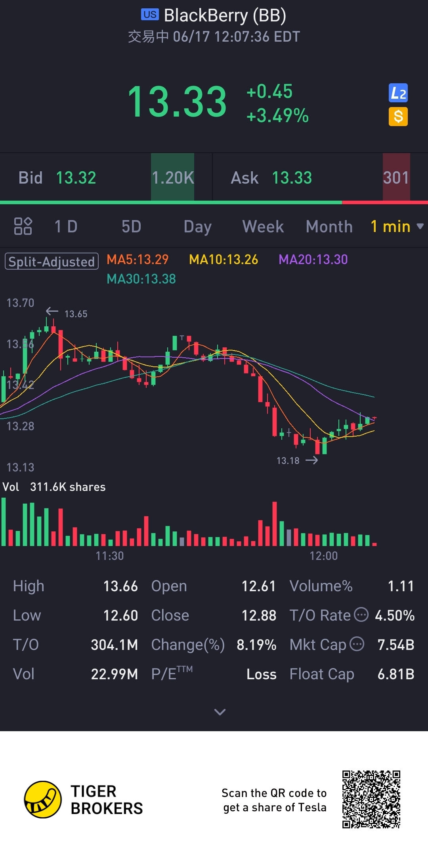This screenshot has width=428, height=868.
Task: Tap the Vol 311.6K shares label
Action: [54, 487]
